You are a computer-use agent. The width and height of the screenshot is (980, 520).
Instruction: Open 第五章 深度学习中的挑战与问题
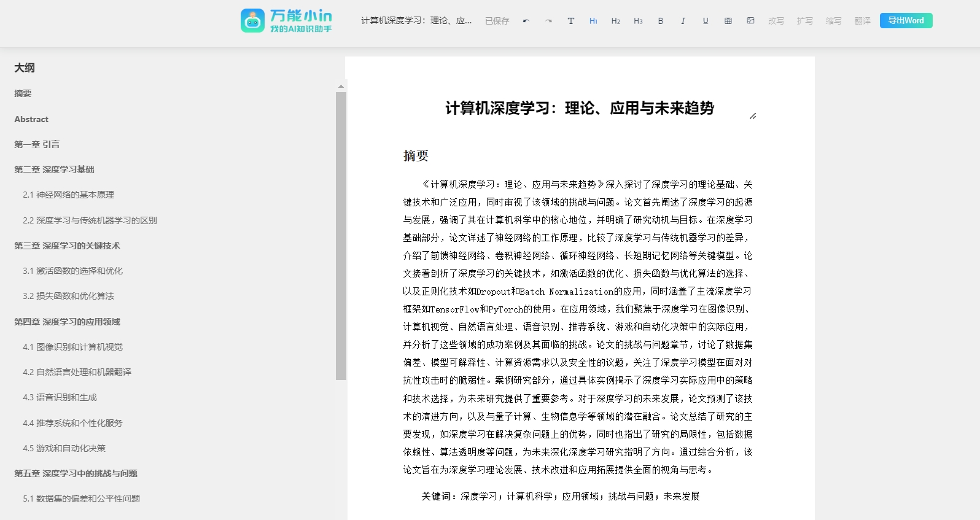click(x=76, y=473)
